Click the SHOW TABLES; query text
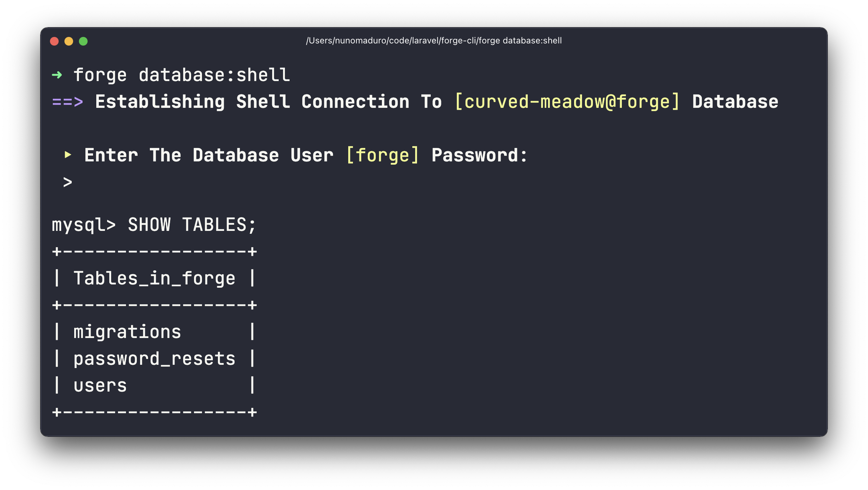Image resolution: width=868 pixels, height=490 pixels. [x=192, y=225]
